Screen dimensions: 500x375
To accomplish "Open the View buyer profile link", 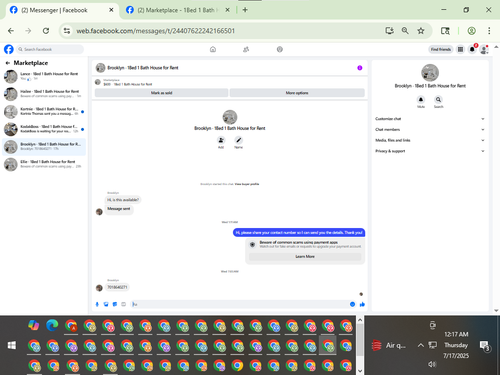I will pyautogui.click(x=247, y=184).
